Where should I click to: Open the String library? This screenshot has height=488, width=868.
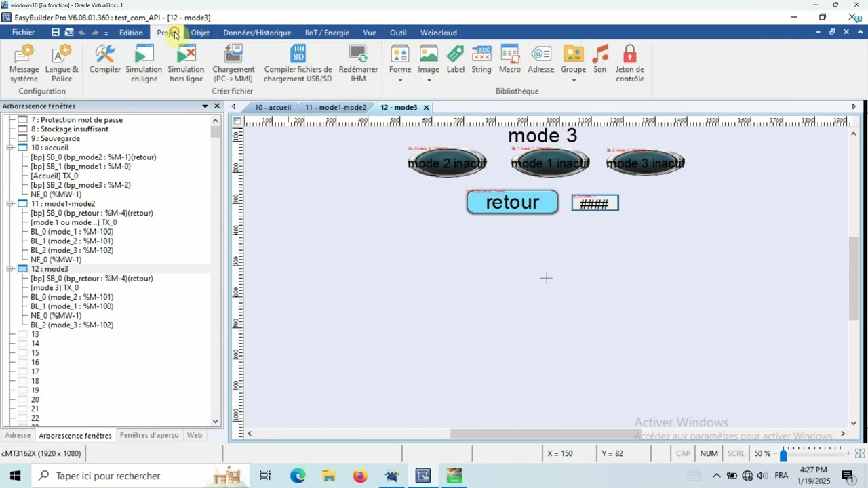click(x=481, y=60)
